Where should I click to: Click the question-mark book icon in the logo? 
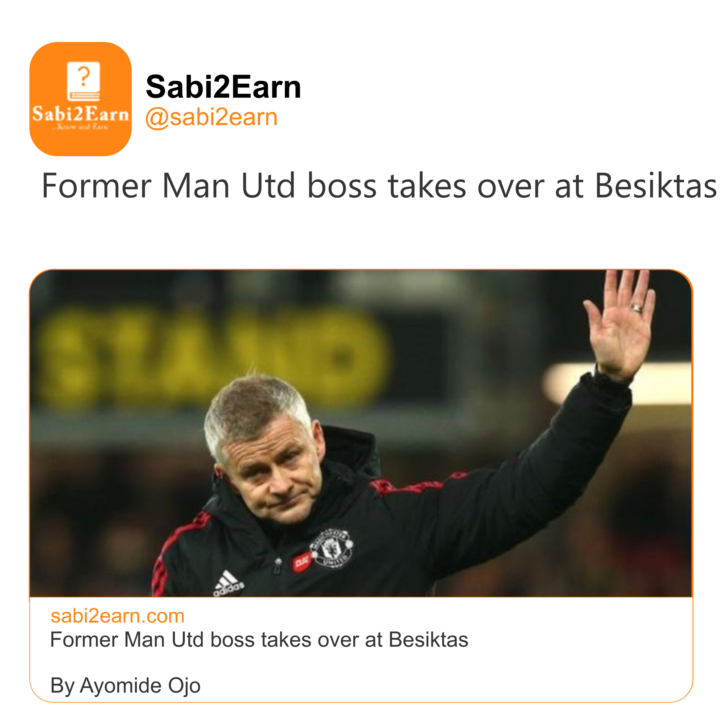point(83,81)
